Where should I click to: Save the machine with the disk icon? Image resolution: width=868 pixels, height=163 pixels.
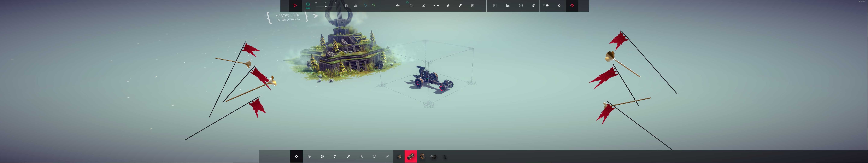click(x=346, y=5)
